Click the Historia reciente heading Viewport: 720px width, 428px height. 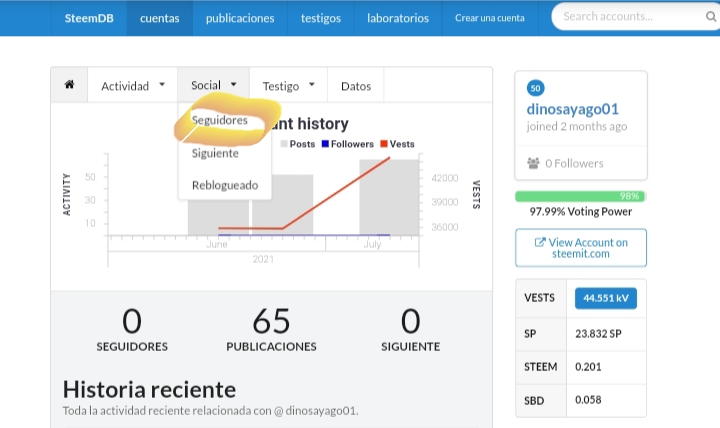[149, 389]
